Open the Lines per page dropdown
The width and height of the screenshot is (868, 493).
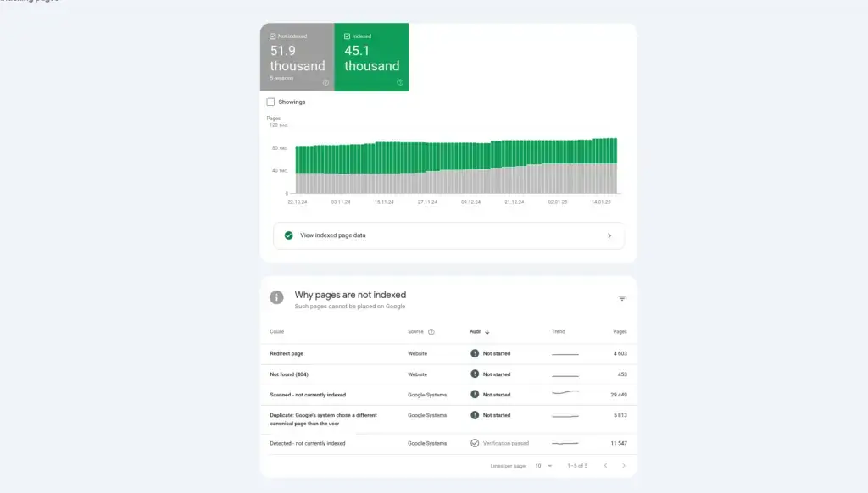(543, 466)
